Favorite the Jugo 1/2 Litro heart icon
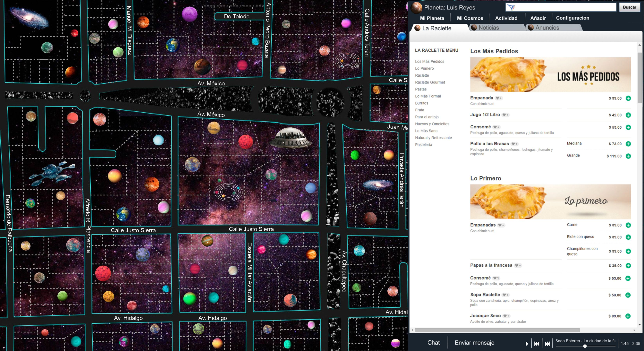The height and width of the screenshot is (351, 644). [505, 115]
